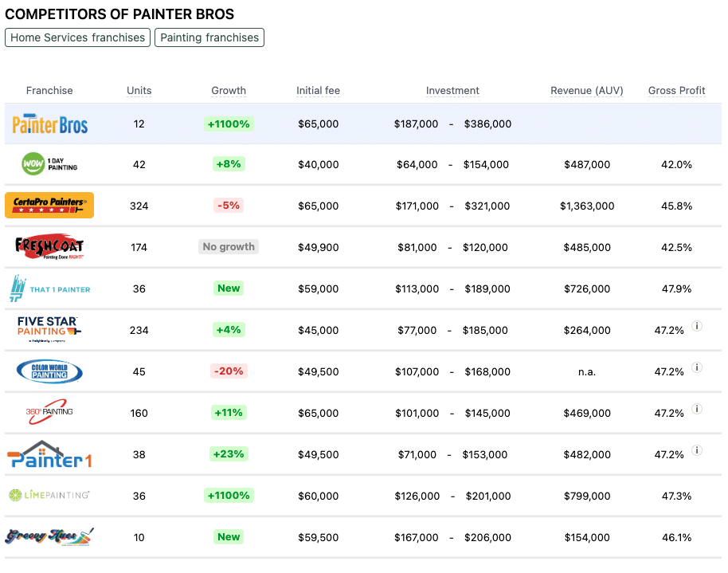This screenshot has width=728, height=573.
Task: Click the New badge for That 1 Painter
Action: tap(229, 288)
